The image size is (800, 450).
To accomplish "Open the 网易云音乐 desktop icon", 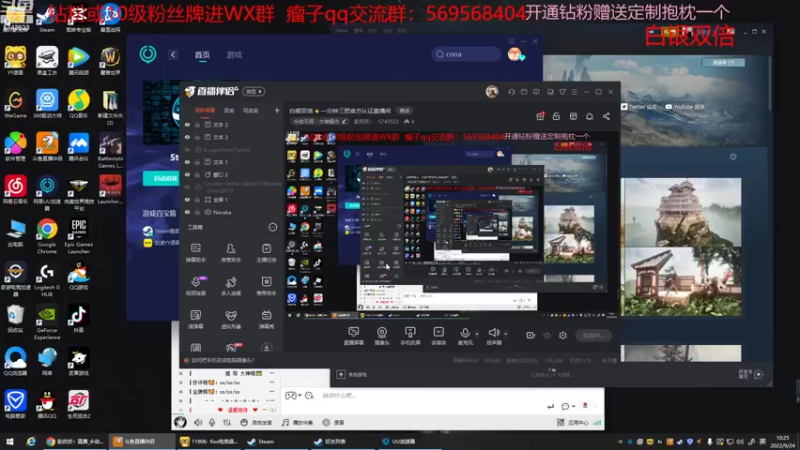I will tap(15, 190).
